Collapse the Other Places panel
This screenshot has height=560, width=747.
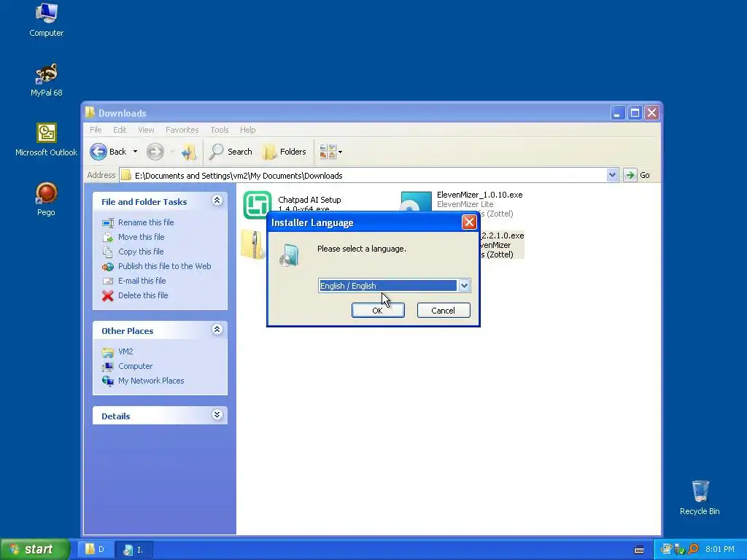click(x=217, y=330)
